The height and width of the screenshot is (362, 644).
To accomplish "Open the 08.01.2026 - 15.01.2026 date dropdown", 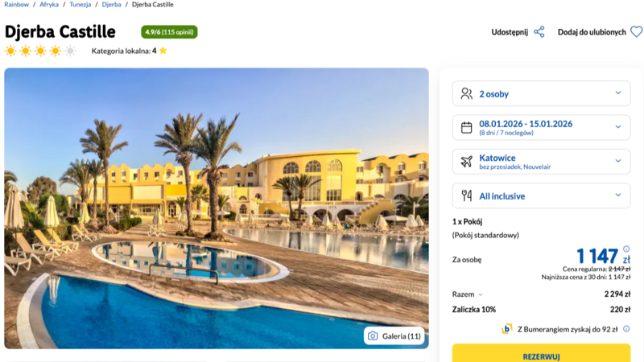I will pos(541,128).
